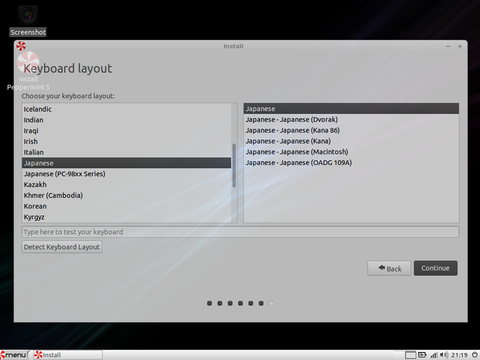Select Indian keyboard layout

126,120
